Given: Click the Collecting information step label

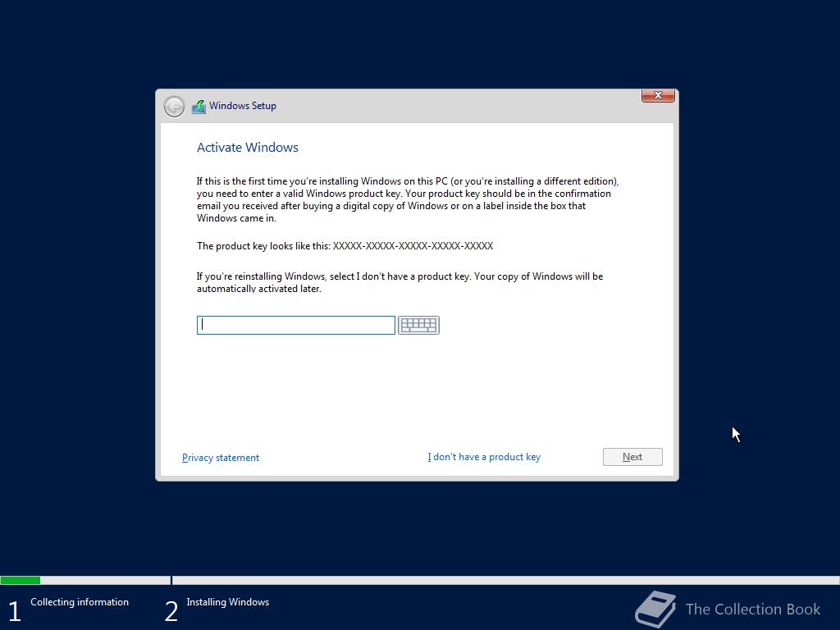Looking at the screenshot, I should 80,602.
